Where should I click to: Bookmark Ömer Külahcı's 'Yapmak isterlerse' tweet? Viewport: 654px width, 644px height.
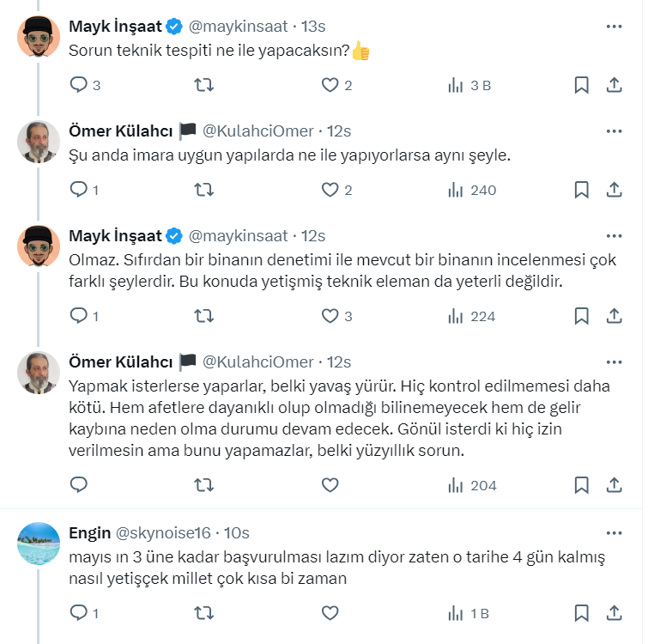pos(581,485)
